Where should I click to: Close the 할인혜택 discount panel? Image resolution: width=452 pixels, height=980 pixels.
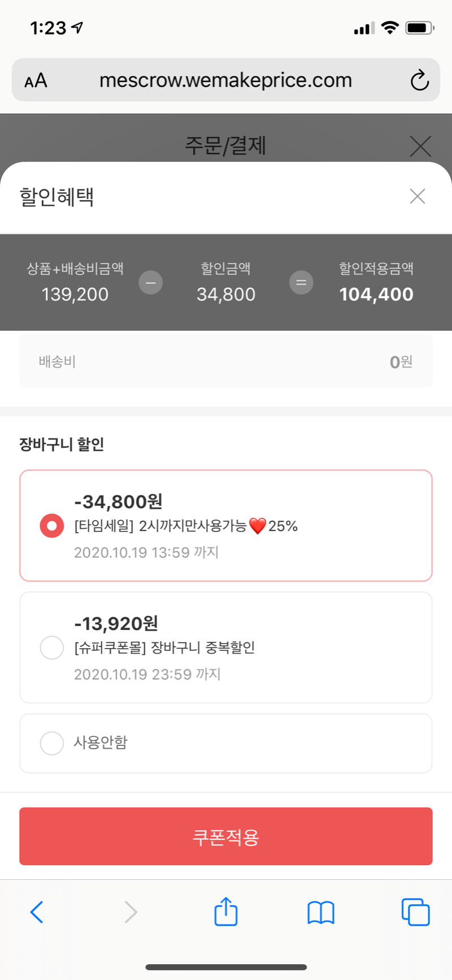418,196
